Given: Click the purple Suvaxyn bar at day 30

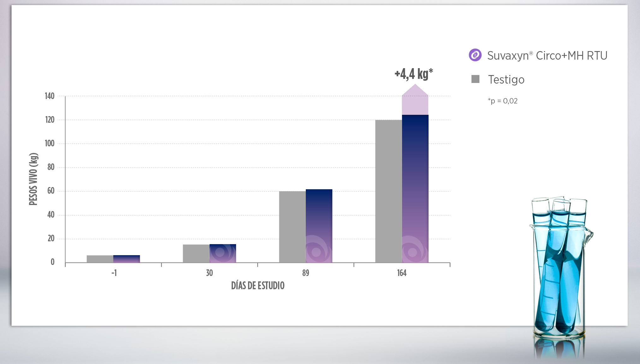Looking at the screenshot, I should [x=222, y=253].
